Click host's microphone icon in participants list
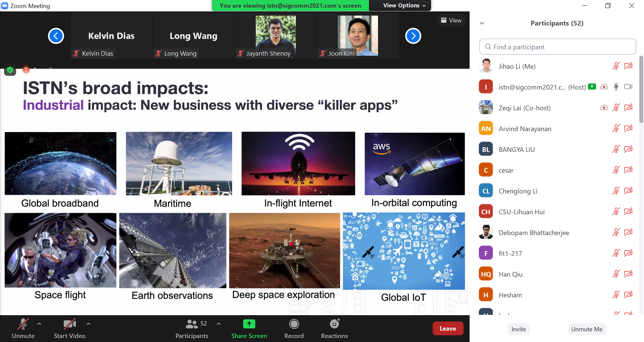644x342 pixels. [616, 87]
